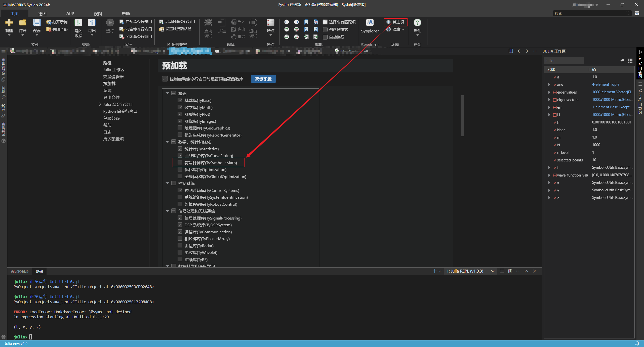Click 打开示例 in the ribbon

click(57, 22)
